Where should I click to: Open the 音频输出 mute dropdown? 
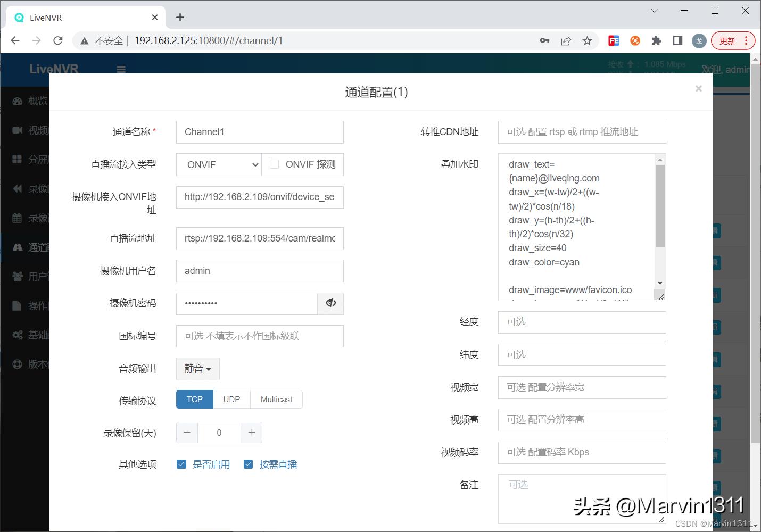click(197, 369)
